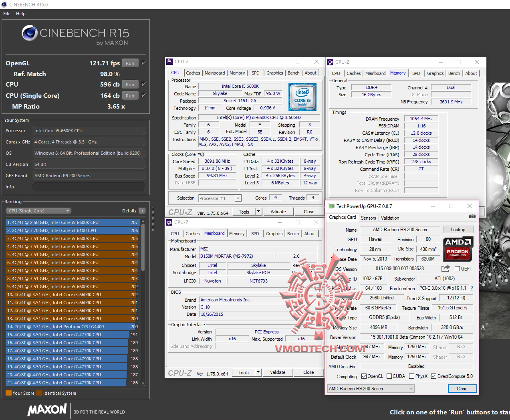The image size is (510, 420).
Task: Open the Validation tab in GPU-Z
Action: (x=390, y=218)
